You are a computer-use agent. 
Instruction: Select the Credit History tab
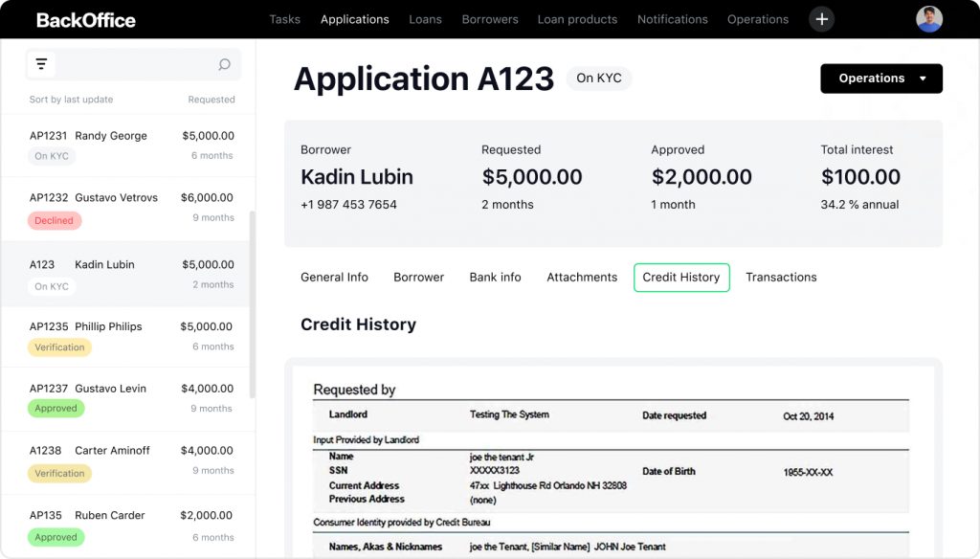coord(681,277)
